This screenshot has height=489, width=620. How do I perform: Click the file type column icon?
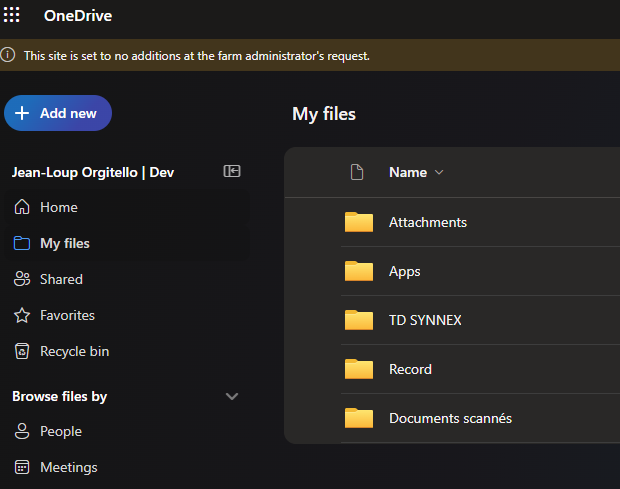coord(357,172)
